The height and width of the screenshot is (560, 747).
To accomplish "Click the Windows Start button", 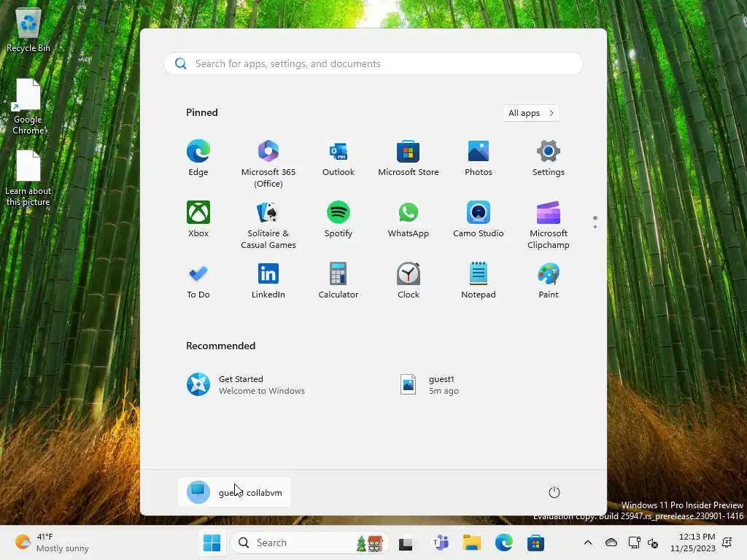I will [x=212, y=542].
